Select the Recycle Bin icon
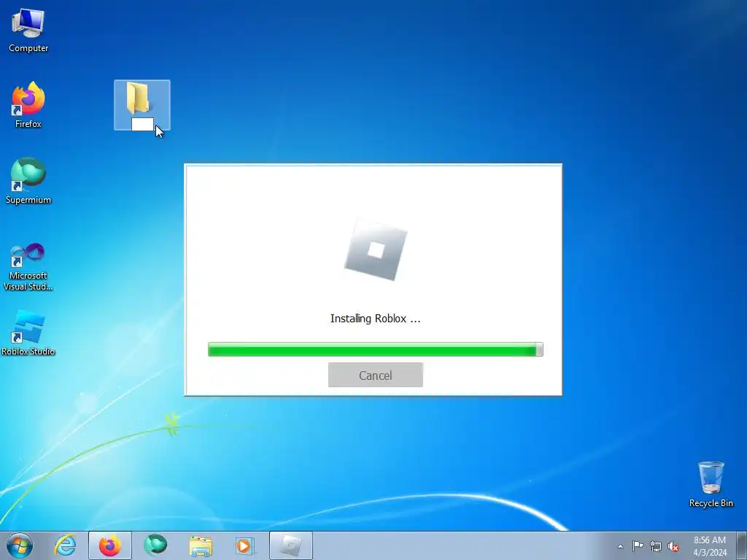 [711, 484]
